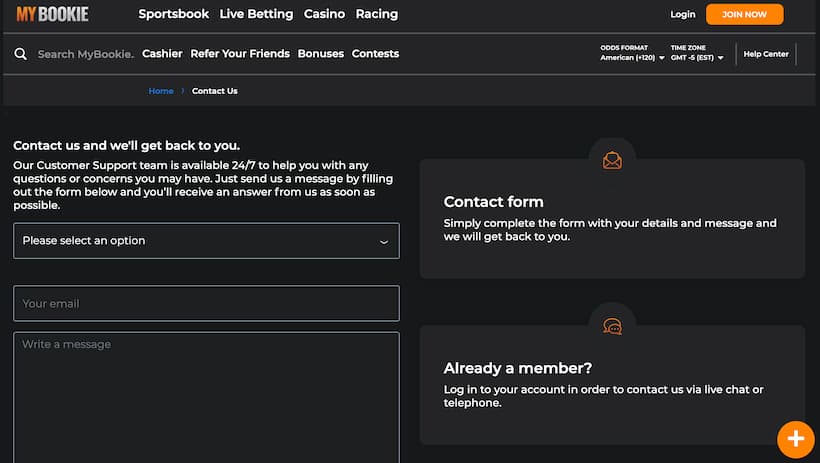The width and height of the screenshot is (820, 463).
Task: Click into the Write a message box
Action: 206,398
